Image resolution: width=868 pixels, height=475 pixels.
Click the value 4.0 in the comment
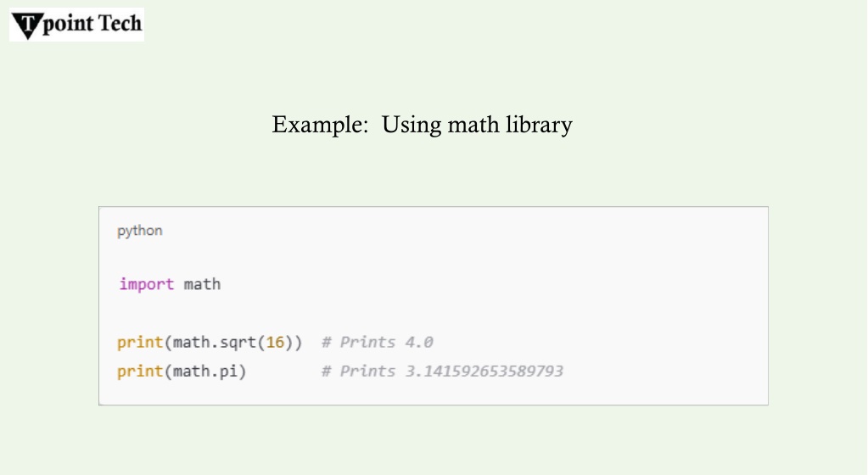419,342
